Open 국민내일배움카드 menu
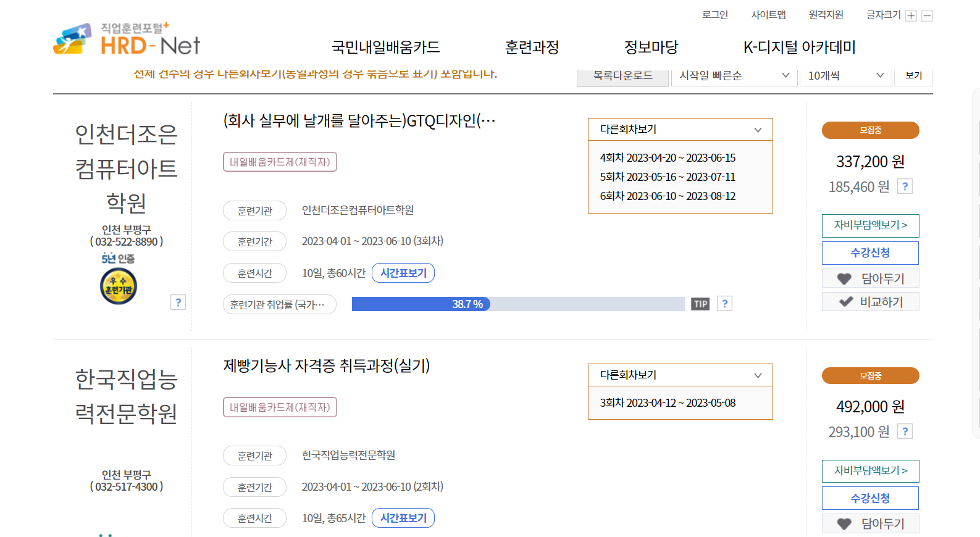Image resolution: width=980 pixels, height=537 pixels. 385,47
